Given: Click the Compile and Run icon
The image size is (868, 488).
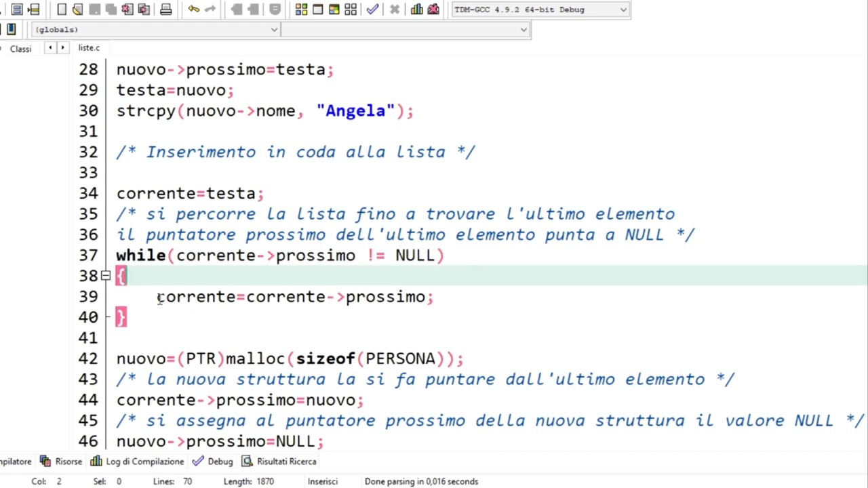Looking at the screenshot, I should click(x=334, y=9).
